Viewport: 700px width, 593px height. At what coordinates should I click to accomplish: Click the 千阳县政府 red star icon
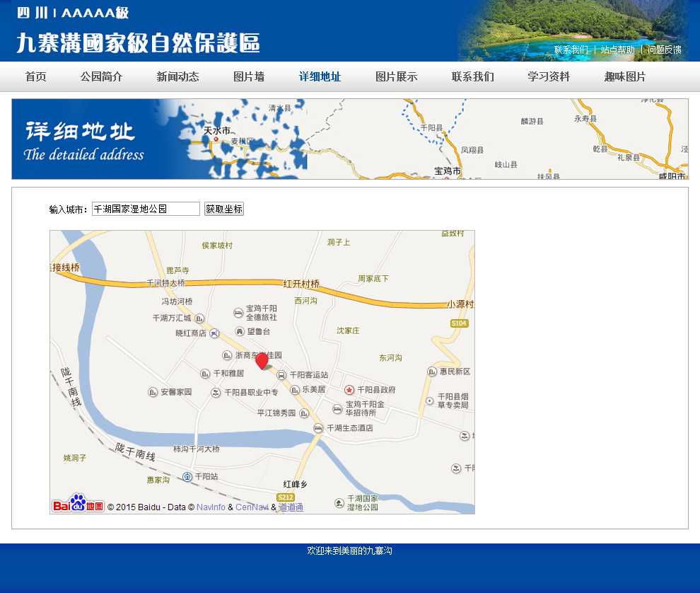pos(349,390)
